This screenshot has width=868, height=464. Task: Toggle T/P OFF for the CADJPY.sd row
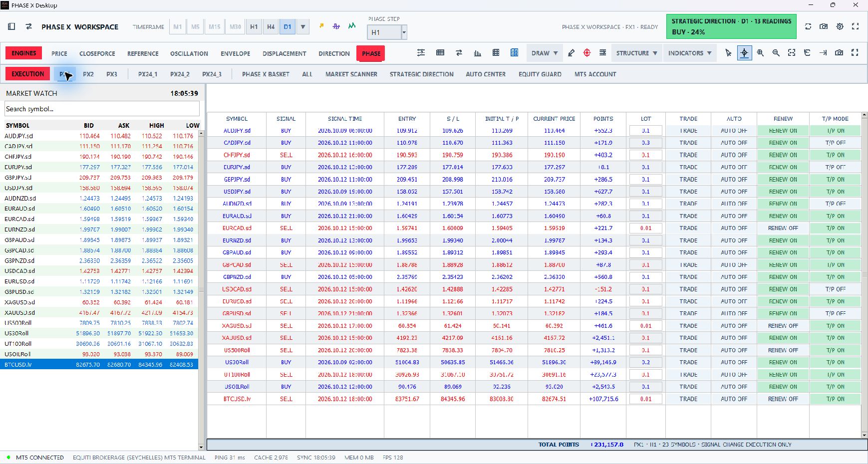(836, 143)
